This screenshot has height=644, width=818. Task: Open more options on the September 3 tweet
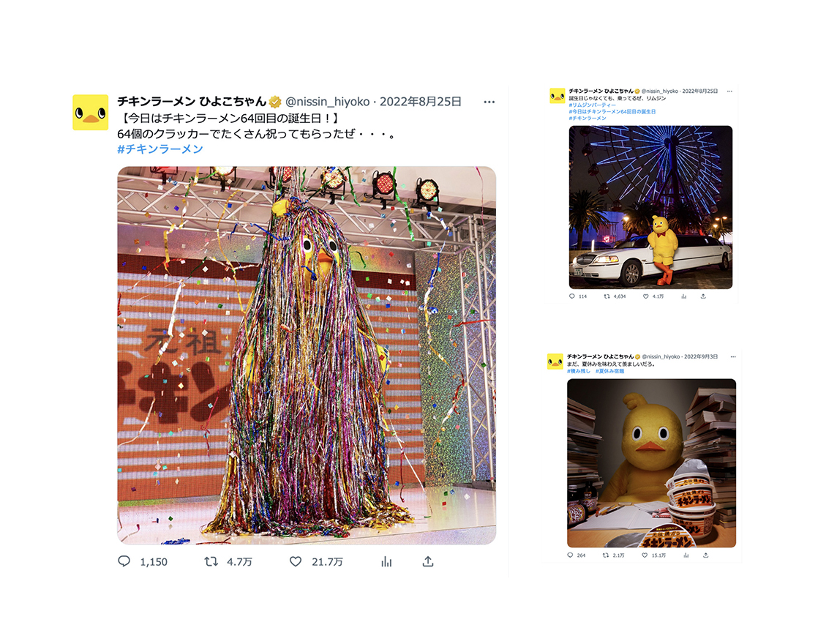733,356
